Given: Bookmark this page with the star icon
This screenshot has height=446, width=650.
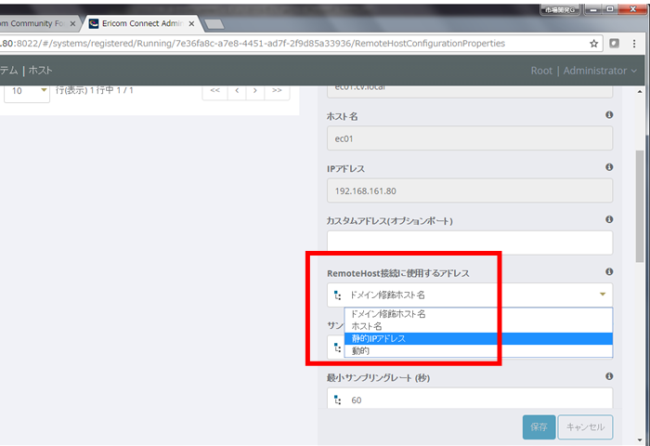Looking at the screenshot, I should 594,44.
